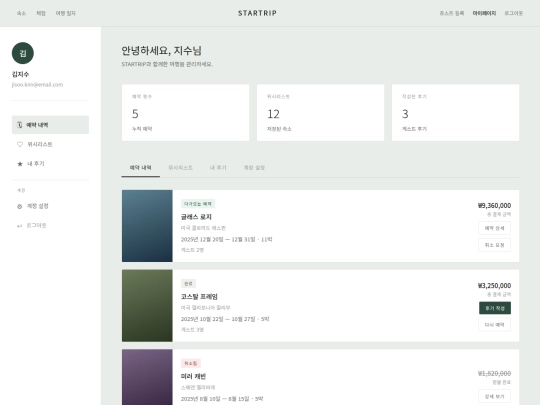Click the 글래스 로지 title
The width and height of the screenshot is (540, 405).
pyautogui.click(x=196, y=217)
